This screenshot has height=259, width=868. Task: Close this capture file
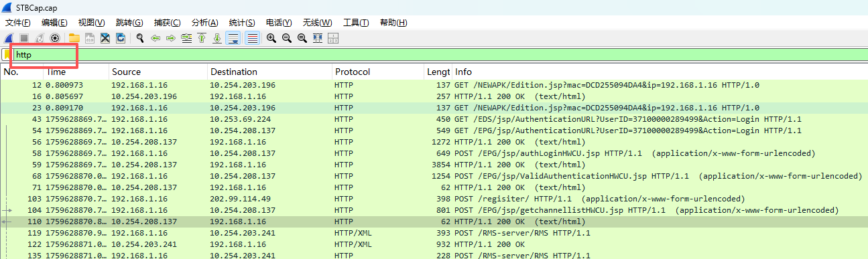[x=105, y=38]
